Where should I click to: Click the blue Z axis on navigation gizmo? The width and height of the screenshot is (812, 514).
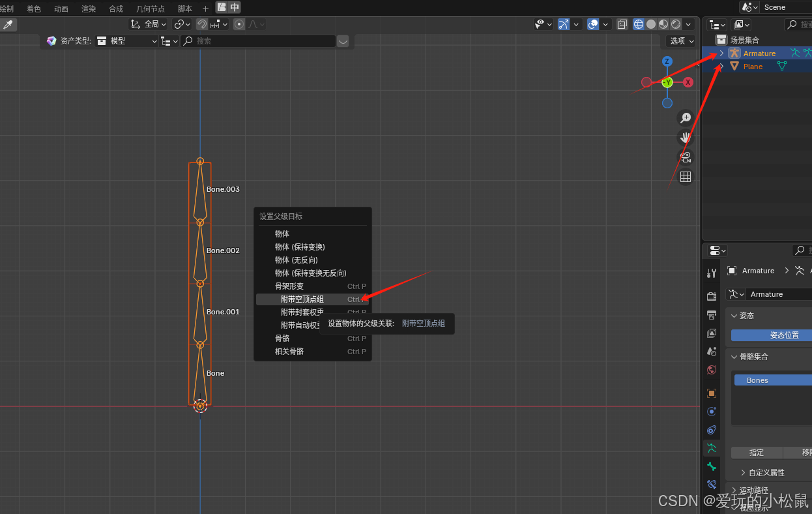[667, 61]
